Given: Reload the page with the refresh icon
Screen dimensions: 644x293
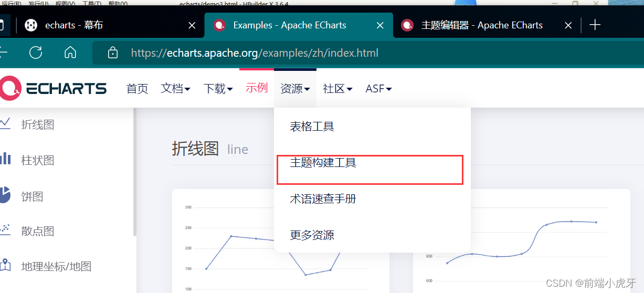Looking at the screenshot, I should (36, 53).
